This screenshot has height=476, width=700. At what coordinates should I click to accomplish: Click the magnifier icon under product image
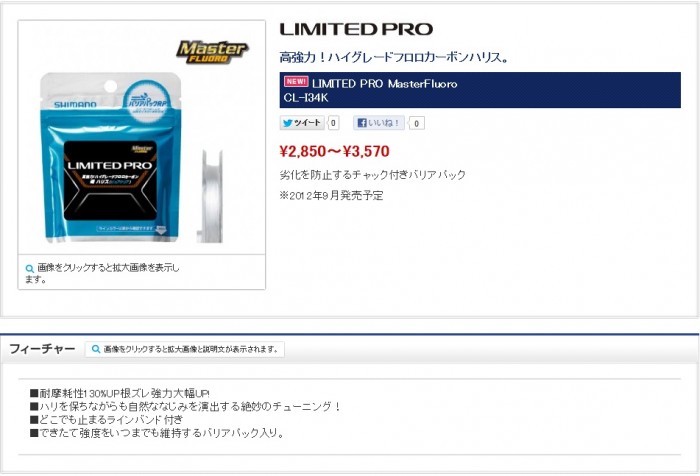(29, 268)
